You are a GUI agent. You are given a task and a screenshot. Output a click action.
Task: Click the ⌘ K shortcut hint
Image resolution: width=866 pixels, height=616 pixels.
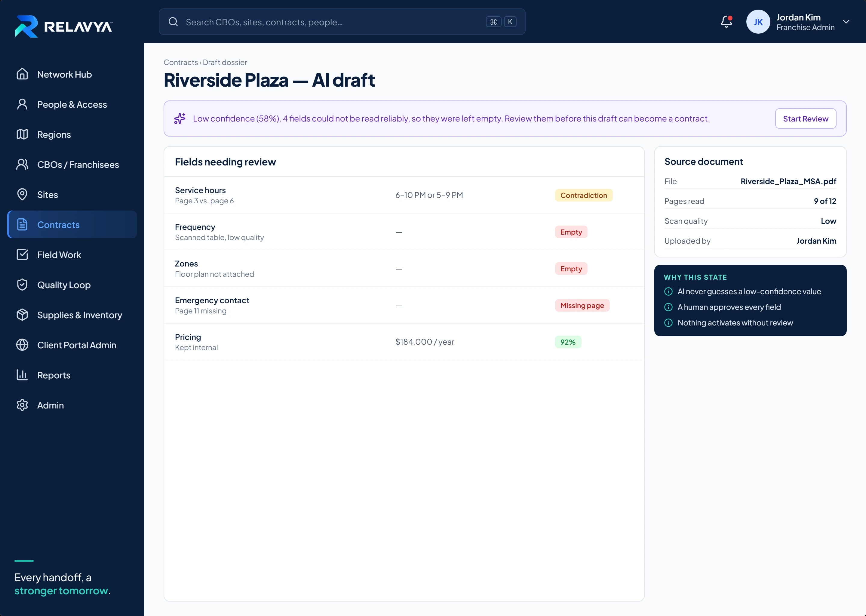(x=501, y=22)
